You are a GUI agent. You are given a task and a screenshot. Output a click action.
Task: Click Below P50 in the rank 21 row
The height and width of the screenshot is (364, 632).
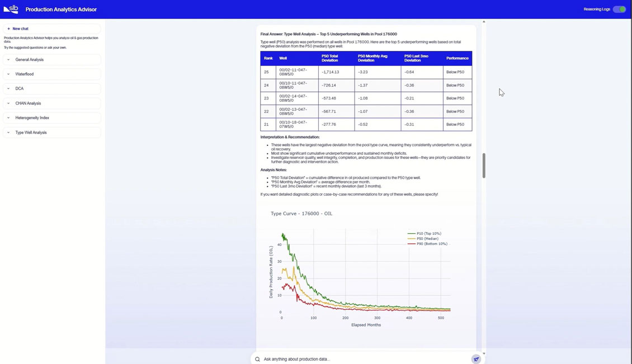coord(455,125)
